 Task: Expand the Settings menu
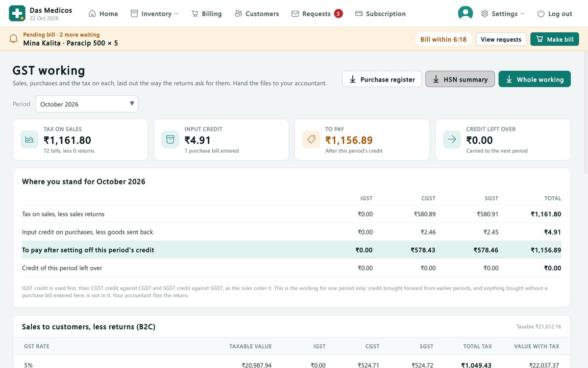tap(503, 14)
